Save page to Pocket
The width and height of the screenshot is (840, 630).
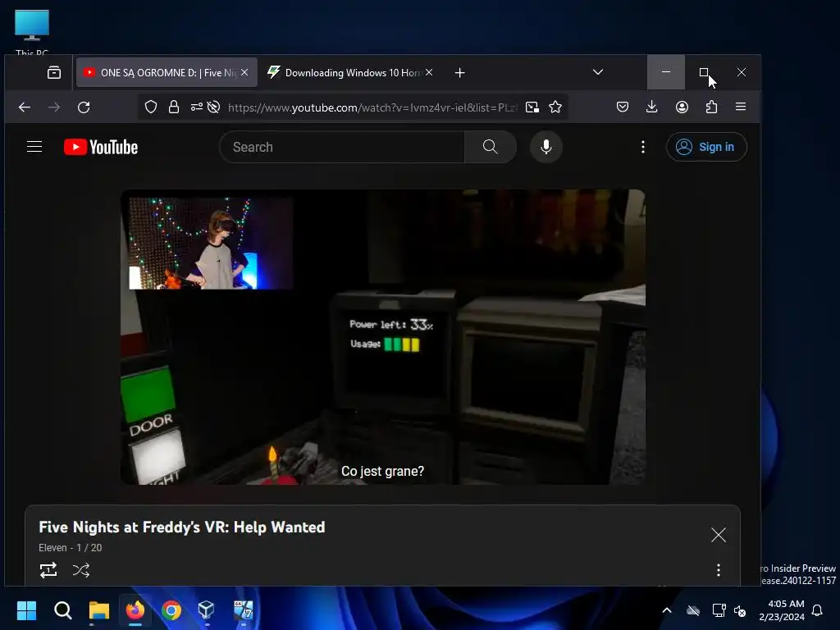coord(623,107)
